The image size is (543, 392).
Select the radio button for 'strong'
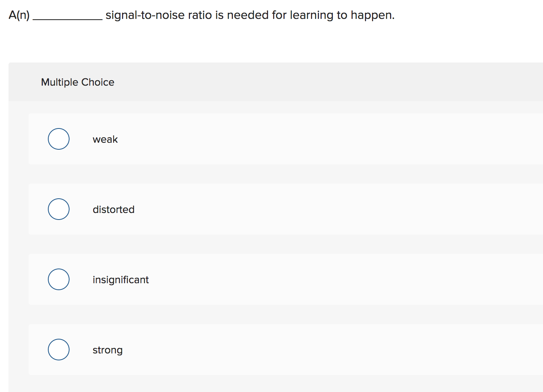[x=58, y=350]
